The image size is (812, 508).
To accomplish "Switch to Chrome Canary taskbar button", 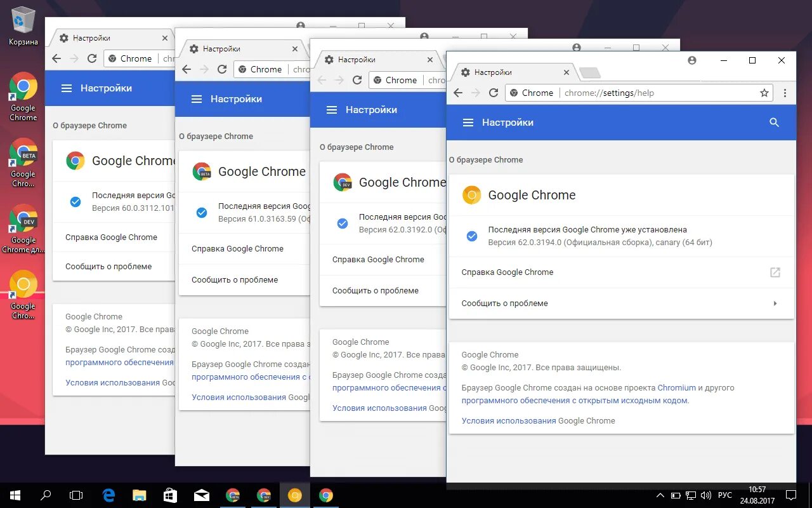I will [x=295, y=495].
